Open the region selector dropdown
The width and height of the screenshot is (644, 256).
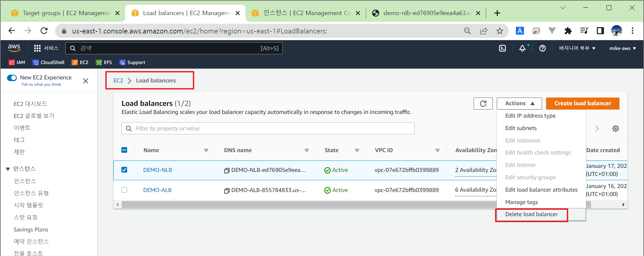point(577,48)
